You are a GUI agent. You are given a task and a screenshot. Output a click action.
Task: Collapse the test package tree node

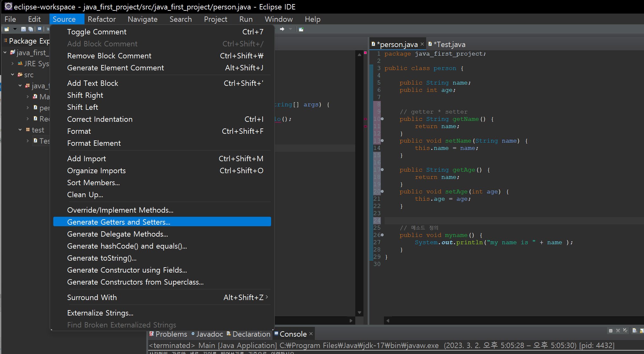point(20,130)
